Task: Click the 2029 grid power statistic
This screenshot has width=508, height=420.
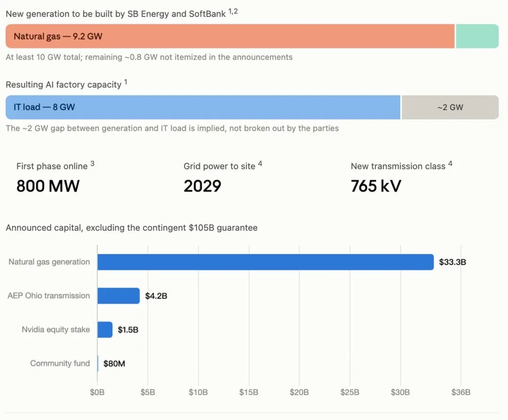Action: 202,186
